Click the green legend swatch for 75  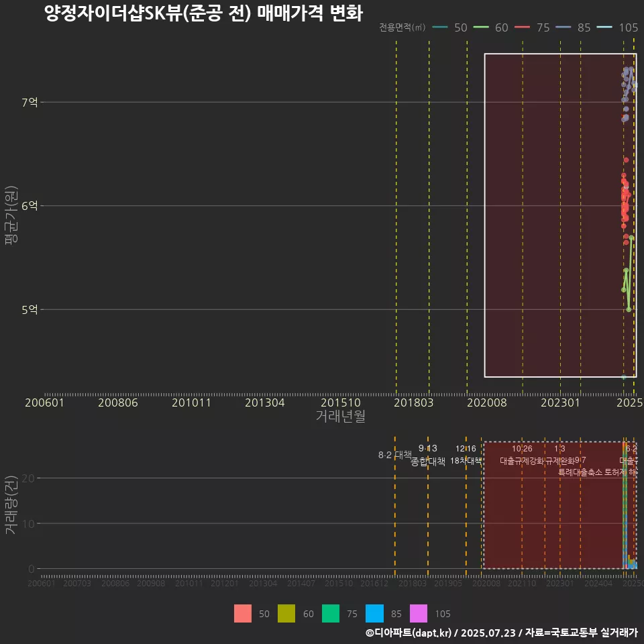point(331,614)
